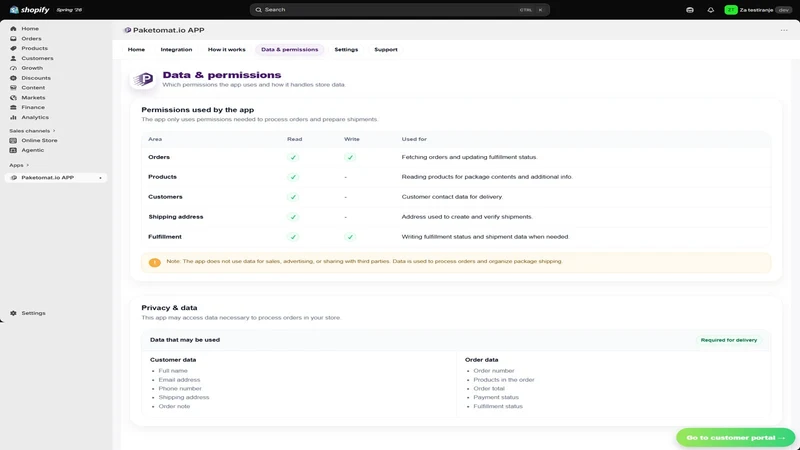
Task: Open the three-dot app menu
Action: coord(784,30)
